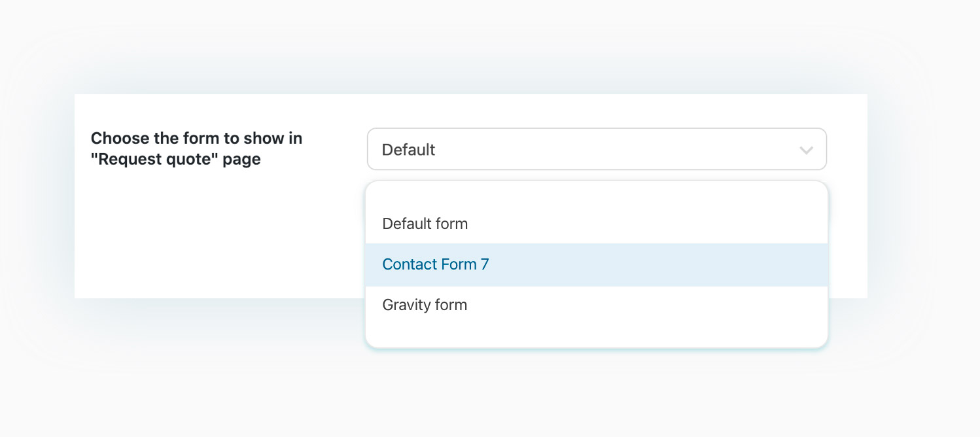
Task: Click the "Default" selected value text
Action: (408, 150)
